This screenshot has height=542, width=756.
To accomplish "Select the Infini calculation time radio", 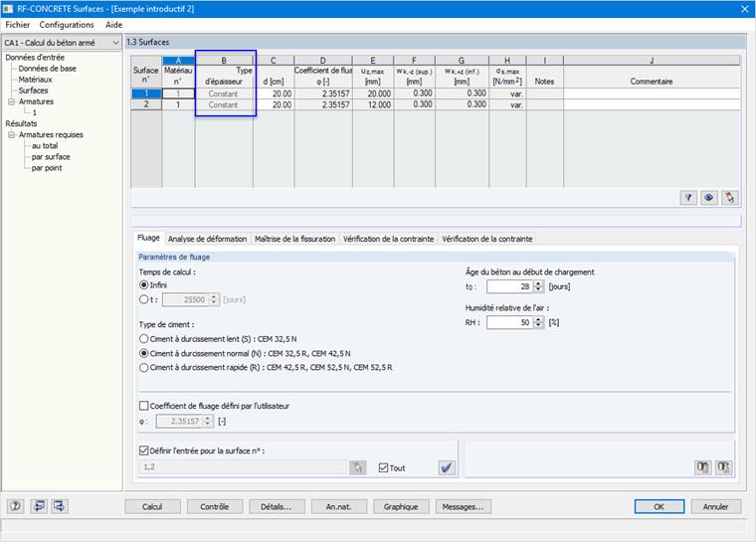I will coord(143,285).
